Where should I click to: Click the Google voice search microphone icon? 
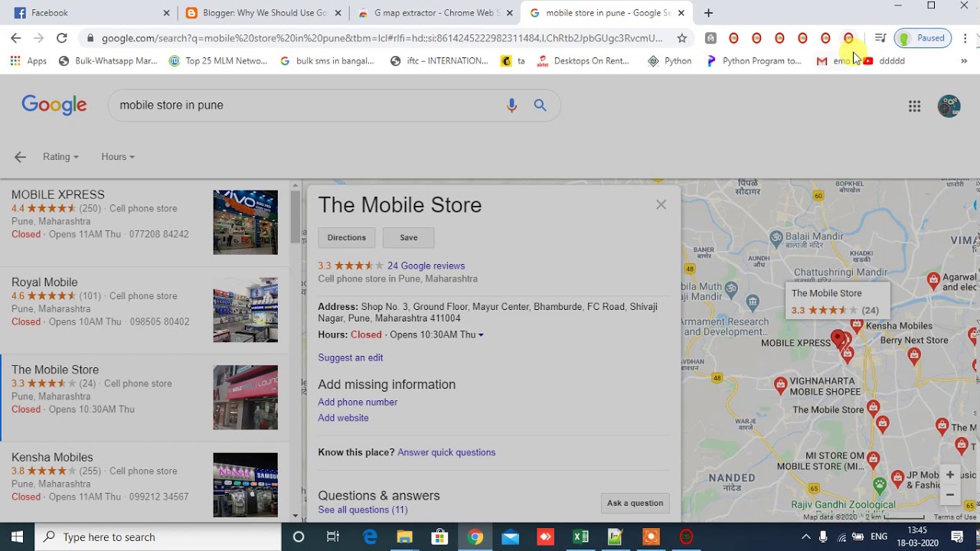pyautogui.click(x=511, y=106)
